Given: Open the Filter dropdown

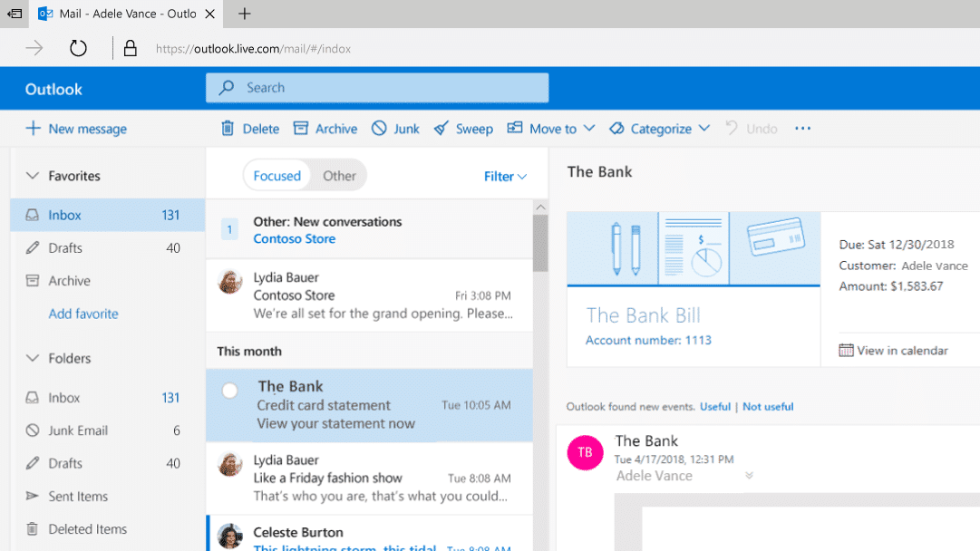Looking at the screenshot, I should pyautogui.click(x=504, y=177).
